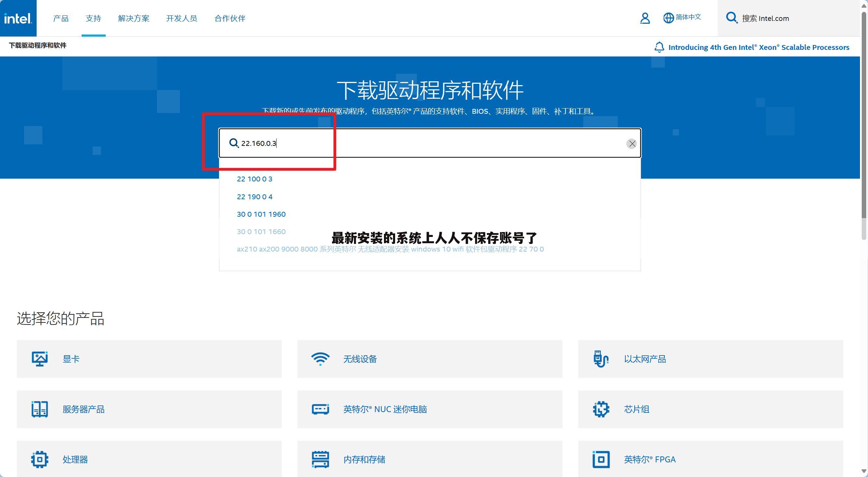
Task: Click the Intel.com search magnifier icon
Action: tap(732, 18)
